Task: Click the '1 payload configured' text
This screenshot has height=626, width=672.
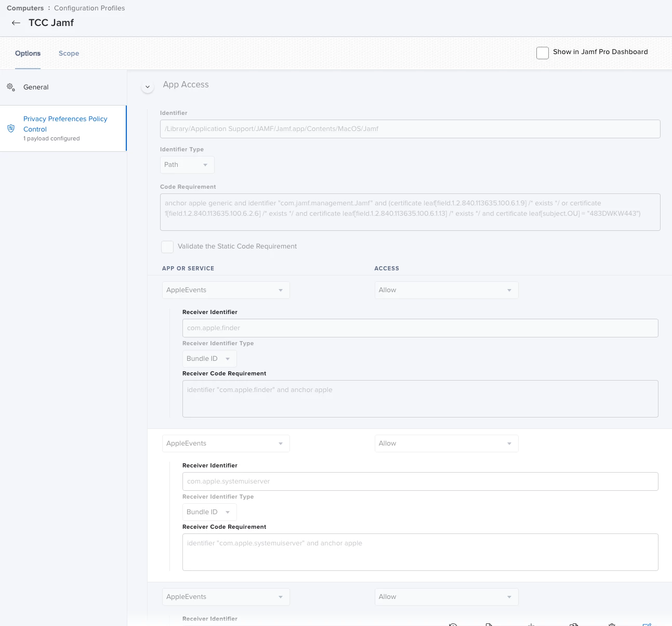Action: [x=51, y=139]
